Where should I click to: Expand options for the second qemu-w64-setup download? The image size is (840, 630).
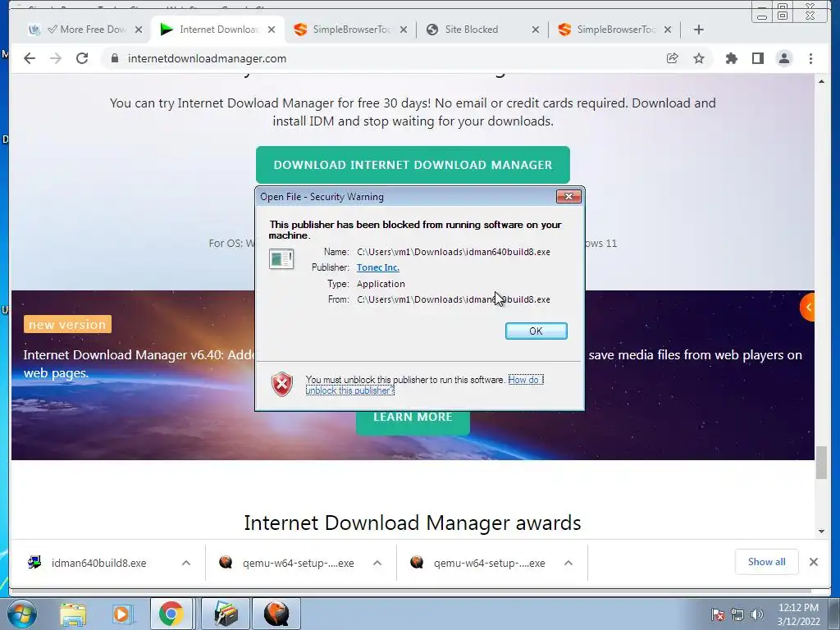coord(568,563)
